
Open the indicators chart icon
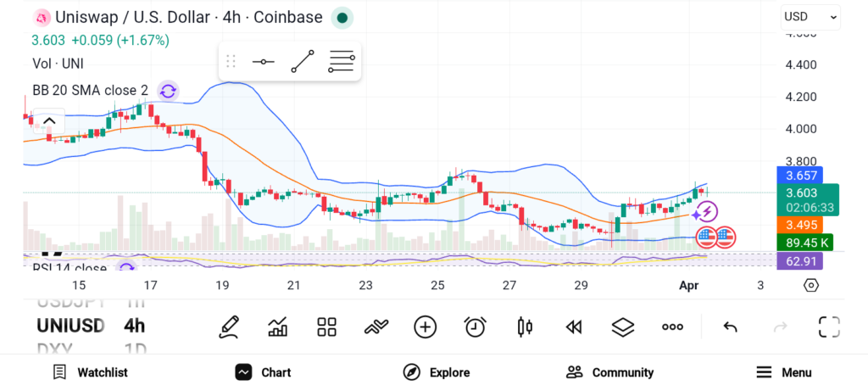click(x=278, y=327)
